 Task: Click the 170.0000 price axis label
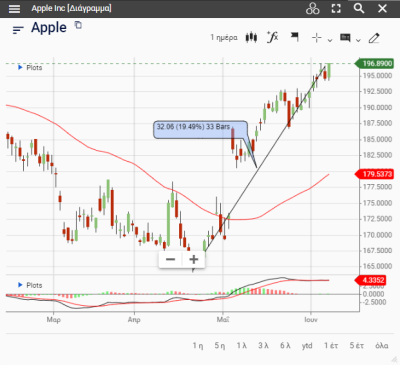pyautogui.click(x=377, y=235)
